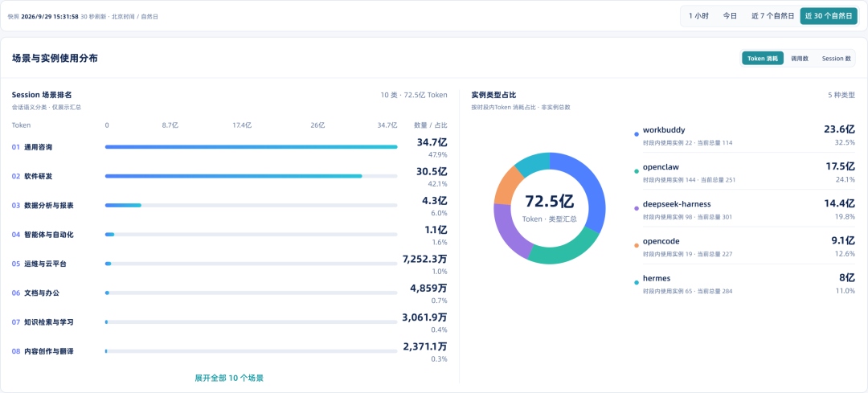
Task: Click the blue workbuddy legend dot
Action: click(x=637, y=134)
